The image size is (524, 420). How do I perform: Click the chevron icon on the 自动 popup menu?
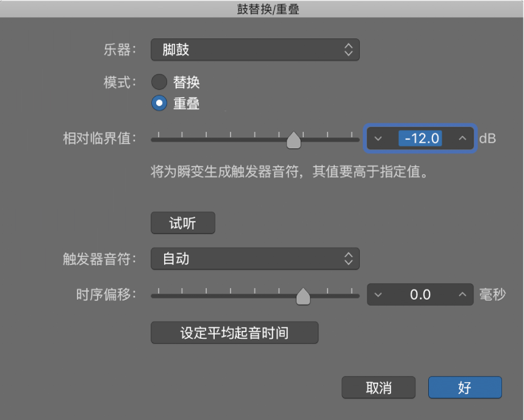click(348, 258)
